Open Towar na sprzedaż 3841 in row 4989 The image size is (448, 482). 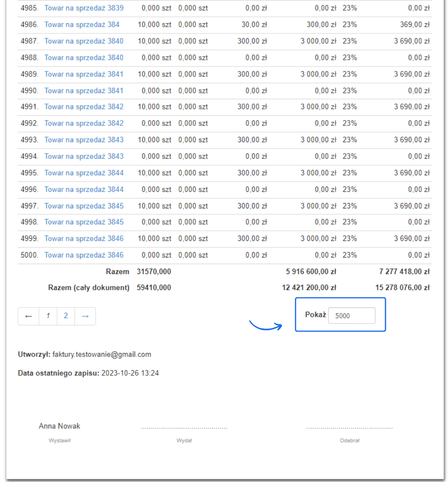tap(84, 74)
